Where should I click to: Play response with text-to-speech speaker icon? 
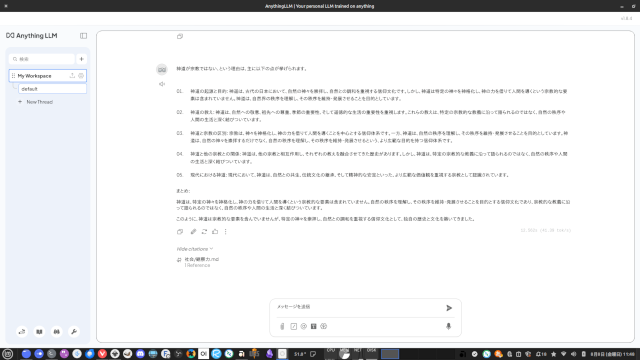coord(162,84)
